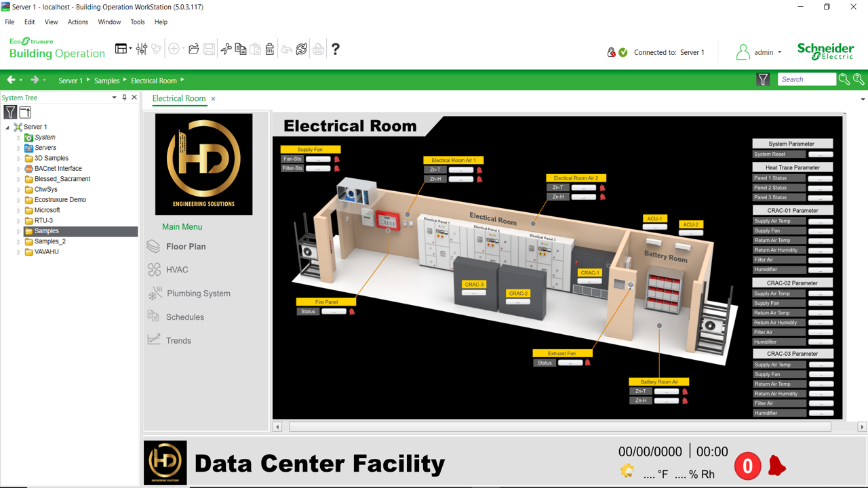The image size is (868, 488).
Task: Open the workspace layout dropdown
Action: (123, 49)
